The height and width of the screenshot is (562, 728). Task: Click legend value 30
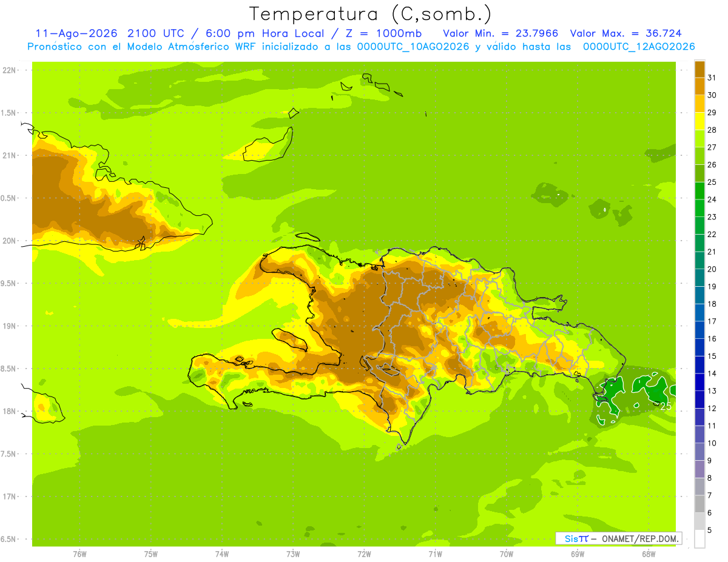(712, 95)
